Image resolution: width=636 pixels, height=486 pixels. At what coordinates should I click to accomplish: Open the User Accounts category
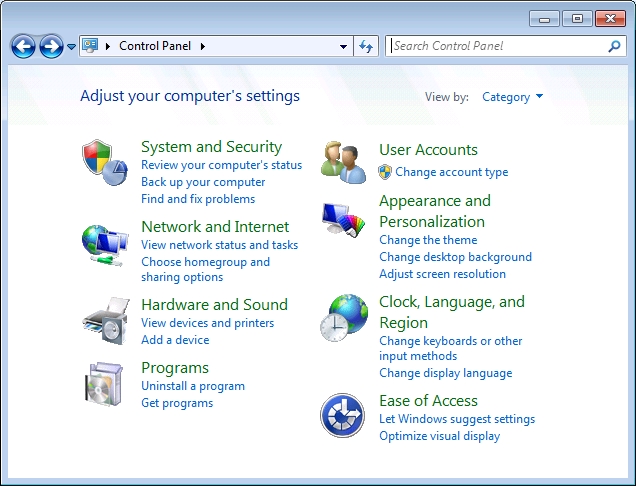point(428,150)
